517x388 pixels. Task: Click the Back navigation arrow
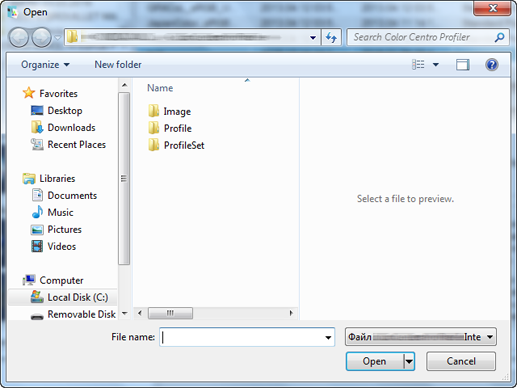[x=19, y=37]
